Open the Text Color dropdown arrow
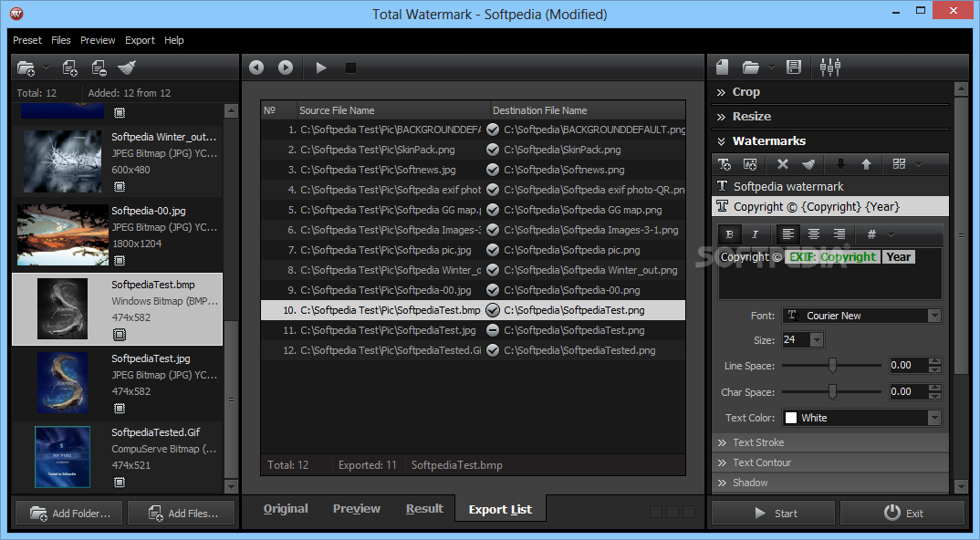The height and width of the screenshot is (540, 980). pyautogui.click(x=934, y=418)
